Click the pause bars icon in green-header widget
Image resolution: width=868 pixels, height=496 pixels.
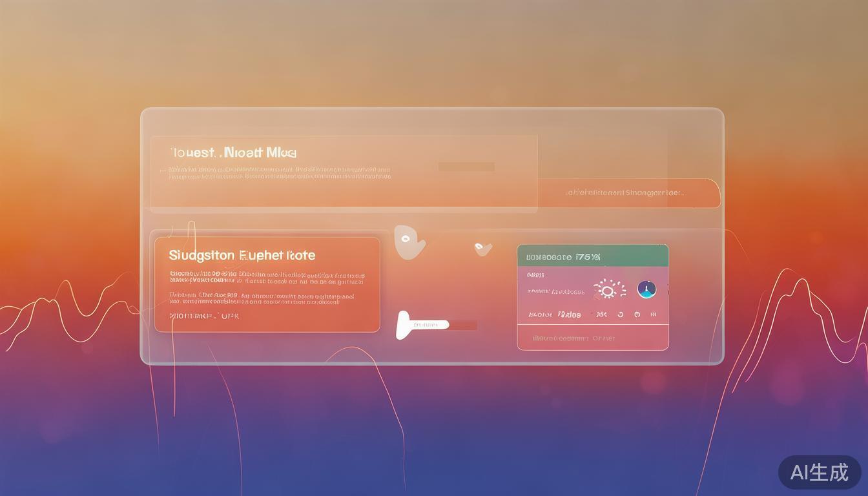pyautogui.click(x=653, y=315)
